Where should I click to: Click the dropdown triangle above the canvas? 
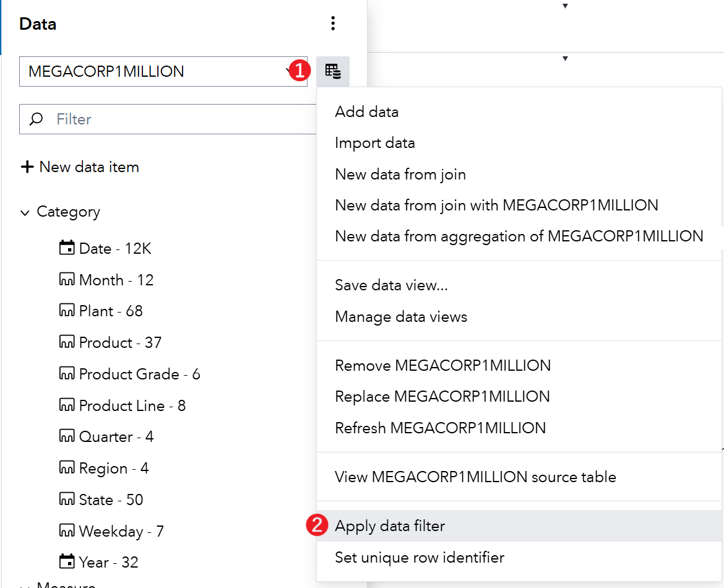(x=565, y=6)
